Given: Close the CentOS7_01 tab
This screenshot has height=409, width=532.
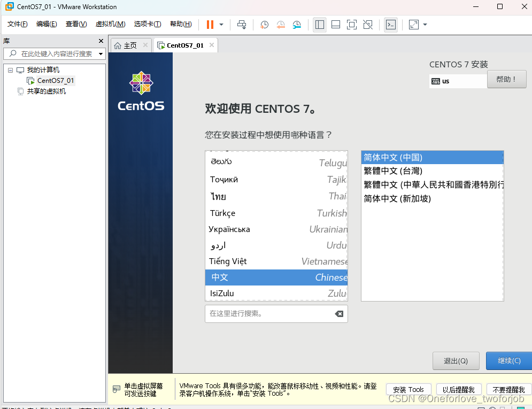Looking at the screenshot, I should tap(211, 45).
